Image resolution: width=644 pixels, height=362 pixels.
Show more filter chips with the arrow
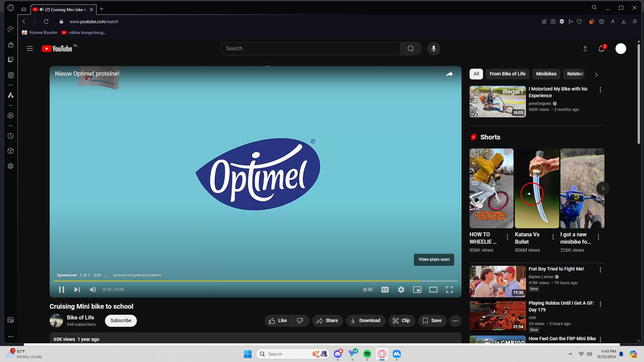596,75
